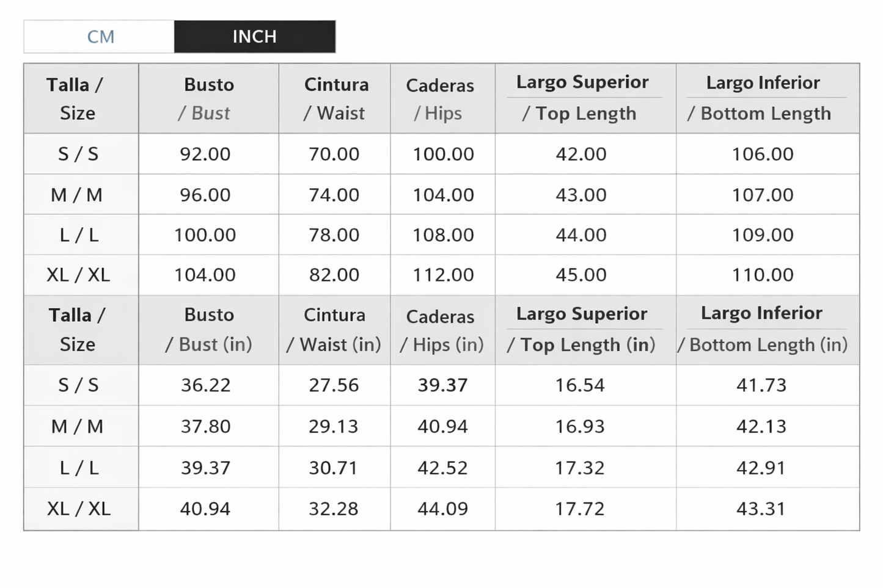The image size is (883, 588).
Task: Select the bust value 92.00 cell
Action: [205, 154]
